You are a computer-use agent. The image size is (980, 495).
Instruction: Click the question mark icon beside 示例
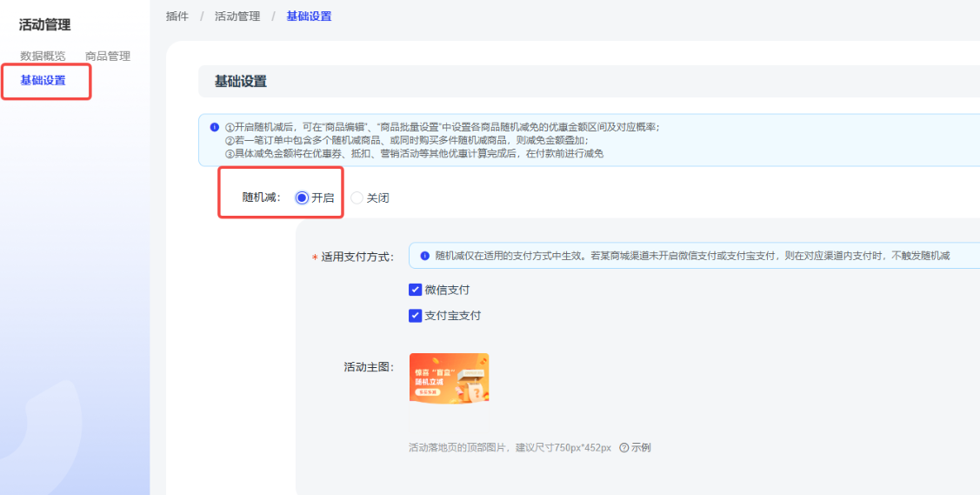click(x=623, y=448)
